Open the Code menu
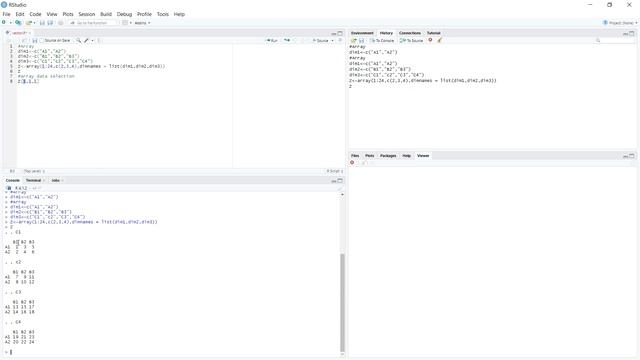 click(35, 14)
